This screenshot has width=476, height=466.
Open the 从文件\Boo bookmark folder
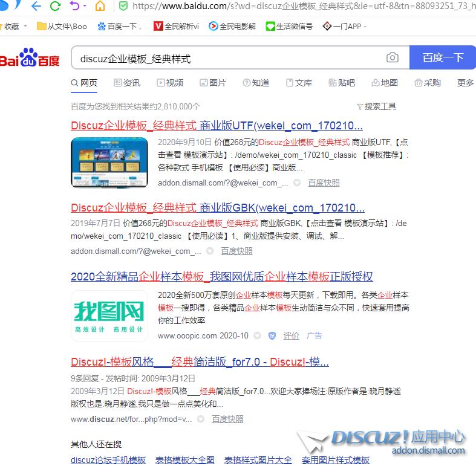tap(62, 27)
